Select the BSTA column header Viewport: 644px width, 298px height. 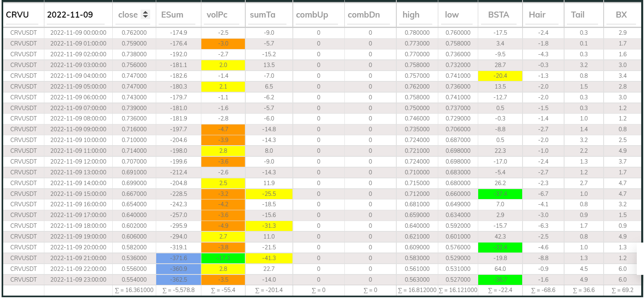tap(499, 15)
